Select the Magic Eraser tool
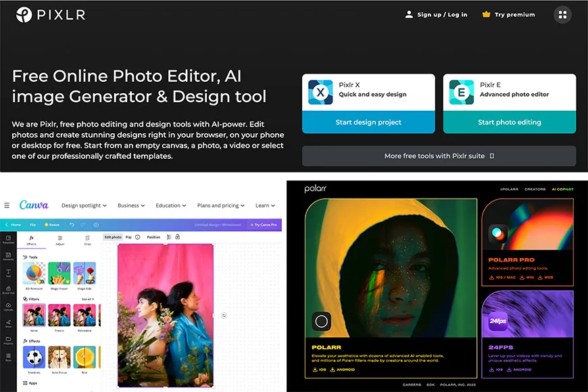The width and height of the screenshot is (588, 392). pyautogui.click(x=59, y=274)
